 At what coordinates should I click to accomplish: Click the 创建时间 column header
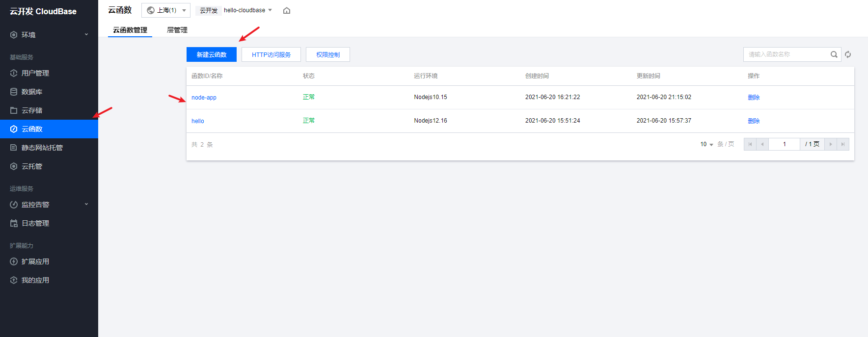(537, 76)
